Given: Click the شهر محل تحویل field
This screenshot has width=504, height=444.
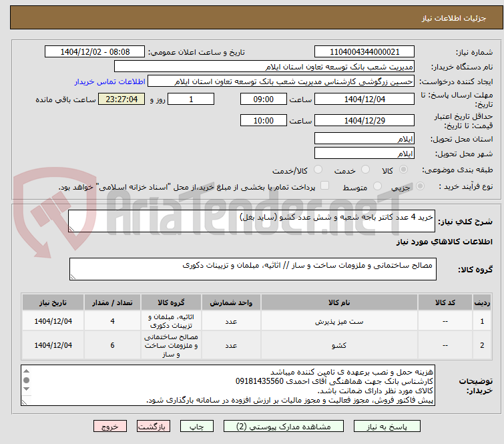Looking at the screenshot, I should (364, 154).
